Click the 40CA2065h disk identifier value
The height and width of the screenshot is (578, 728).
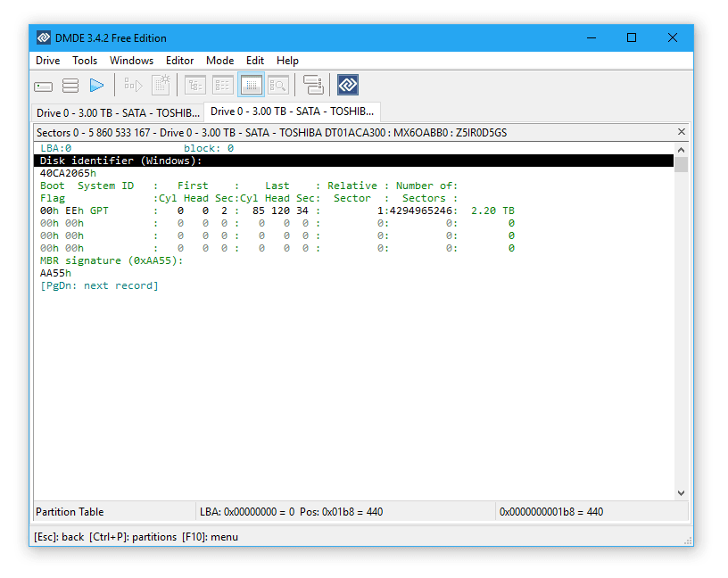click(68, 173)
